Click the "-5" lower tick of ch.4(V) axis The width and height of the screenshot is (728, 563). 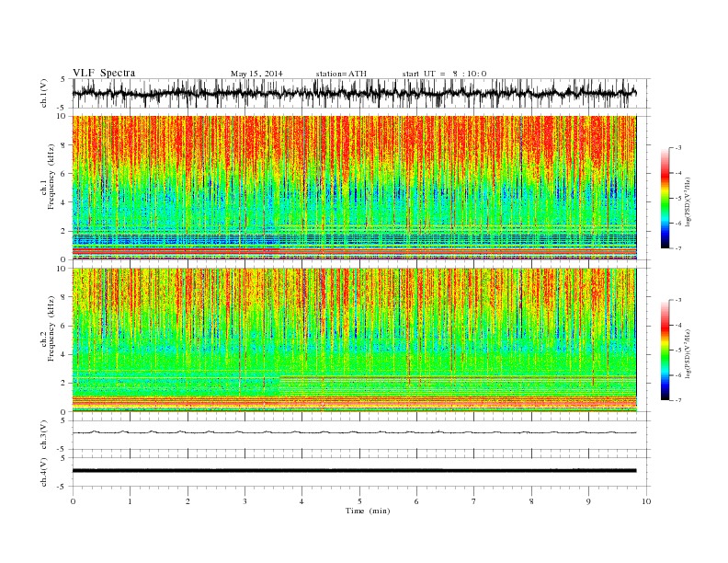63,487
